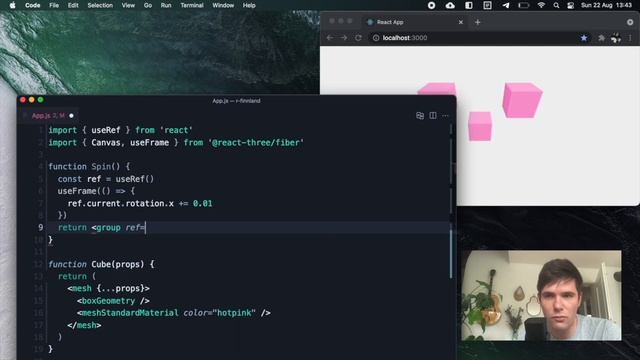The width and height of the screenshot is (640, 360).
Task: Click the localhost:3000 address bar
Action: (x=480, y=38)
